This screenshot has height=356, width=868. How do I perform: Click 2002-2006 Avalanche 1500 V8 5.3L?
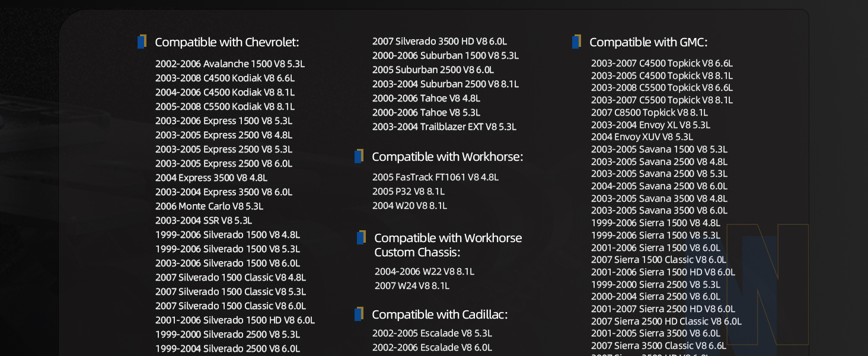230,63
